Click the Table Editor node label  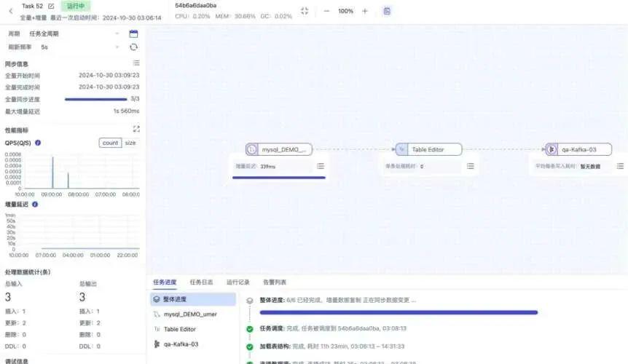coord(428,149)
